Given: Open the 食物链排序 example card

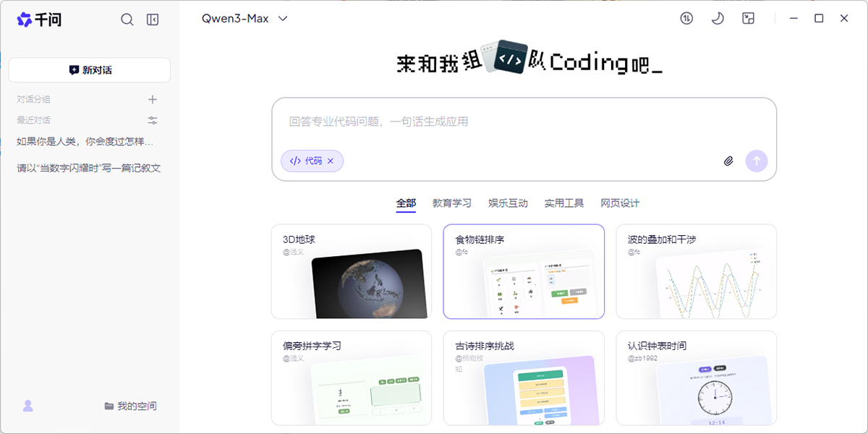Looking at the screenshot, I should tap(524, 271).
